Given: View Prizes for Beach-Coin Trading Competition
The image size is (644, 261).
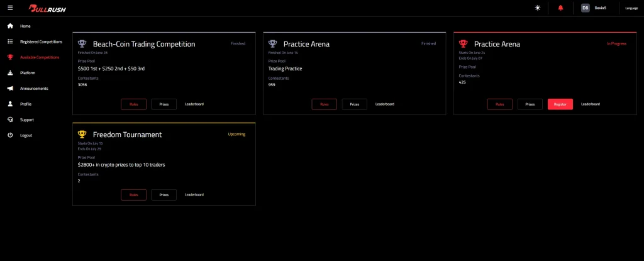Looking at the screenshot, I should (164, 104).
